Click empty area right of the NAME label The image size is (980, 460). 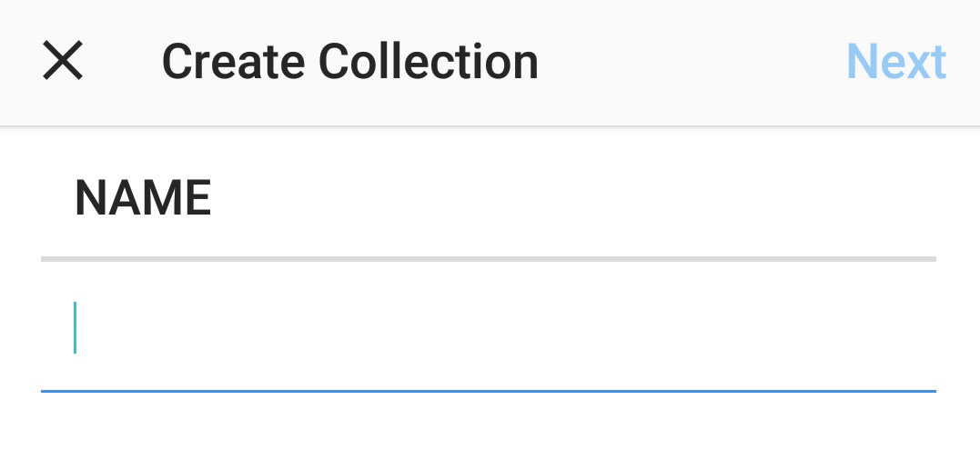pos(574,198)
